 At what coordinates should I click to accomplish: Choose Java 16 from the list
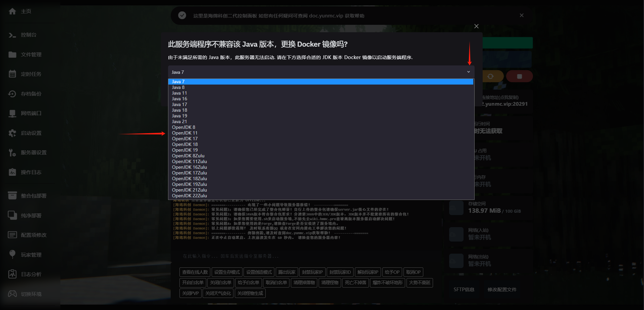[x=321, y=99]
